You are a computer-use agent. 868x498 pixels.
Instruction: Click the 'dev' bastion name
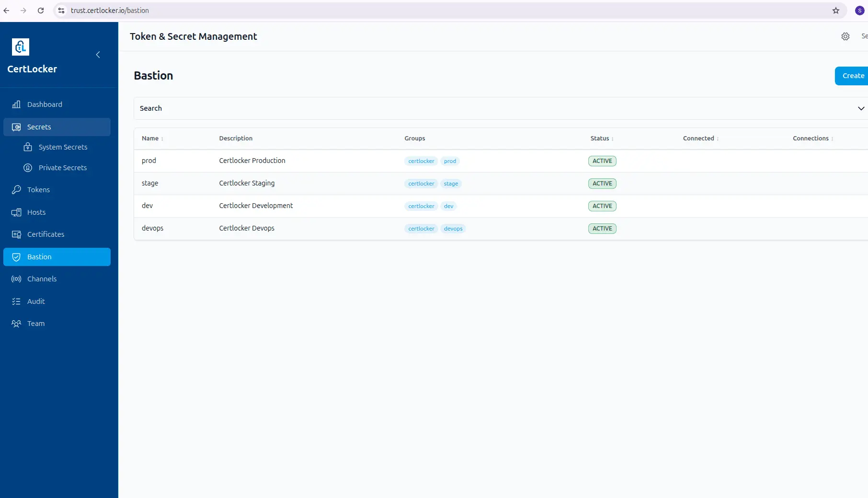147,206
